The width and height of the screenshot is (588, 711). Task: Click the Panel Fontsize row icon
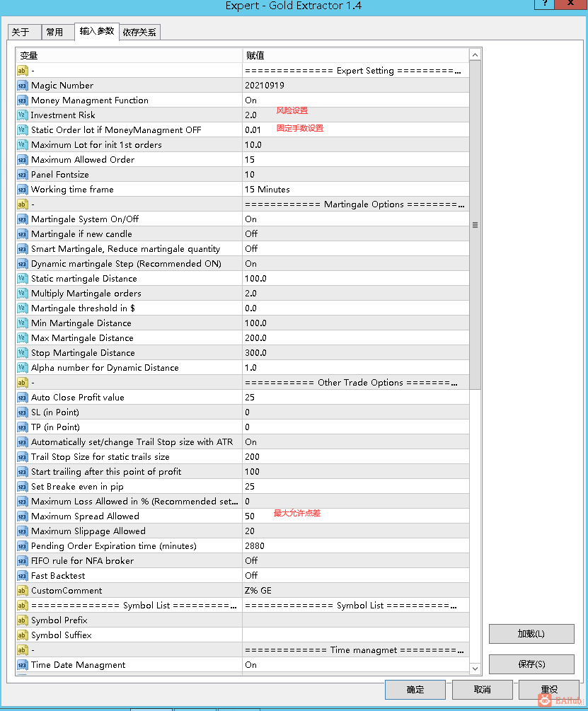pos(22,175)
